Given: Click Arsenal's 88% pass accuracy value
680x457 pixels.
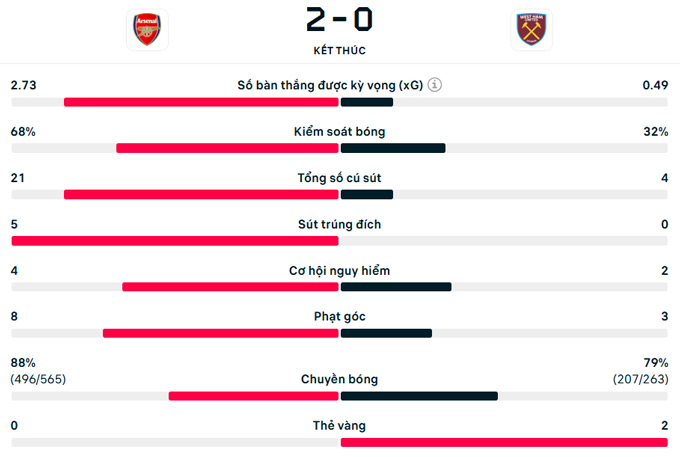Looking at the screenshot, I should point(23,362).
